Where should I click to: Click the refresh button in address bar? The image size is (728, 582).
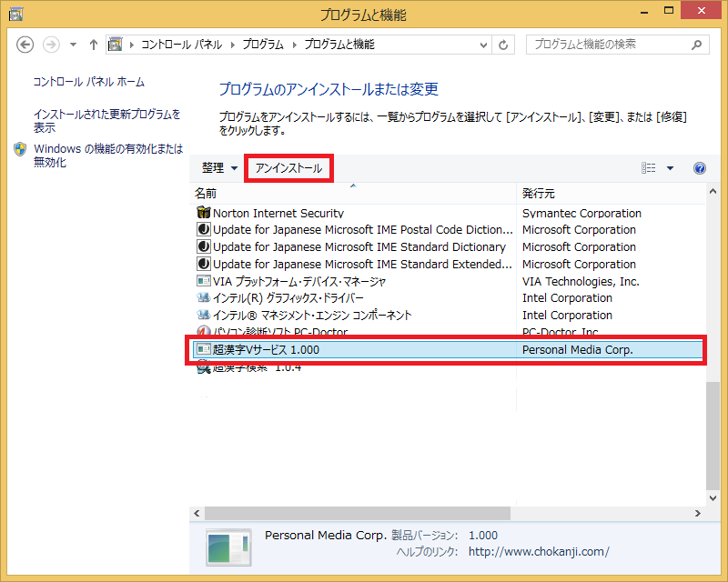504,45
